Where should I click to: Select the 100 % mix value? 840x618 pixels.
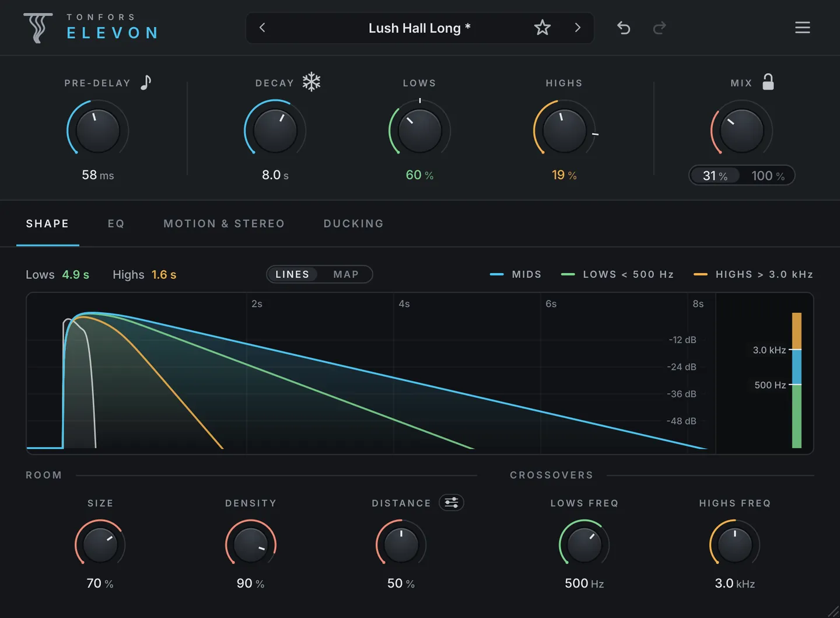[768, 176]
